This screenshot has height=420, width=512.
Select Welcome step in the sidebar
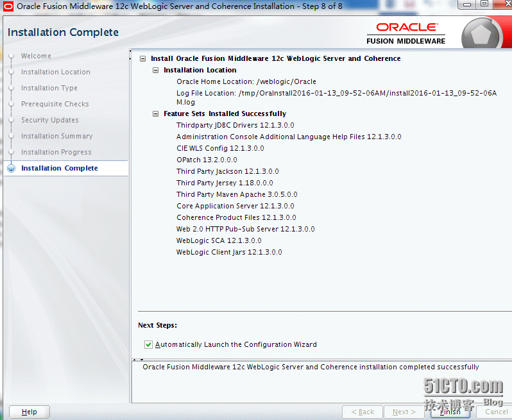click(36, 56)
